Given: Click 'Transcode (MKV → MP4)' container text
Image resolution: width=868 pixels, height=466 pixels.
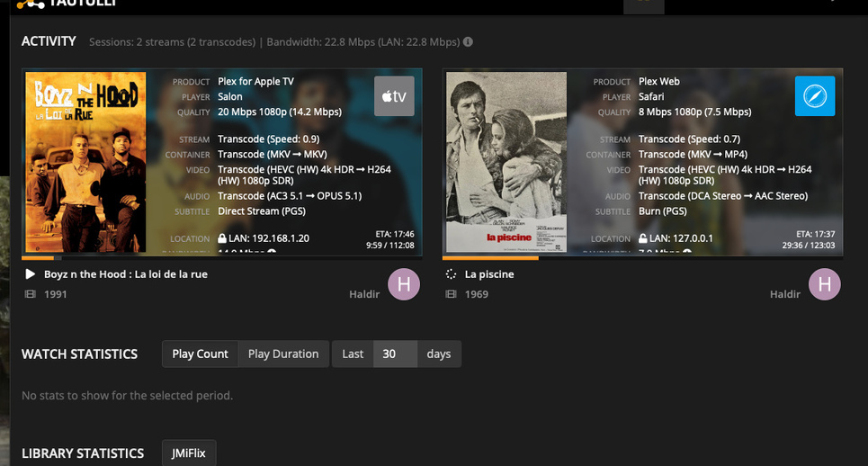Looking at the screenshot, I should click(693, 155).
